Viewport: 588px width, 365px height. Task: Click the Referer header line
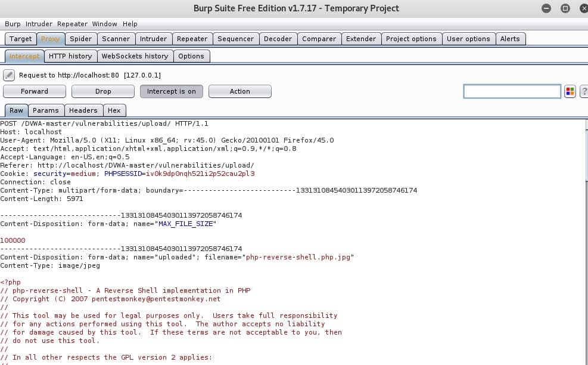coord(127,165)
